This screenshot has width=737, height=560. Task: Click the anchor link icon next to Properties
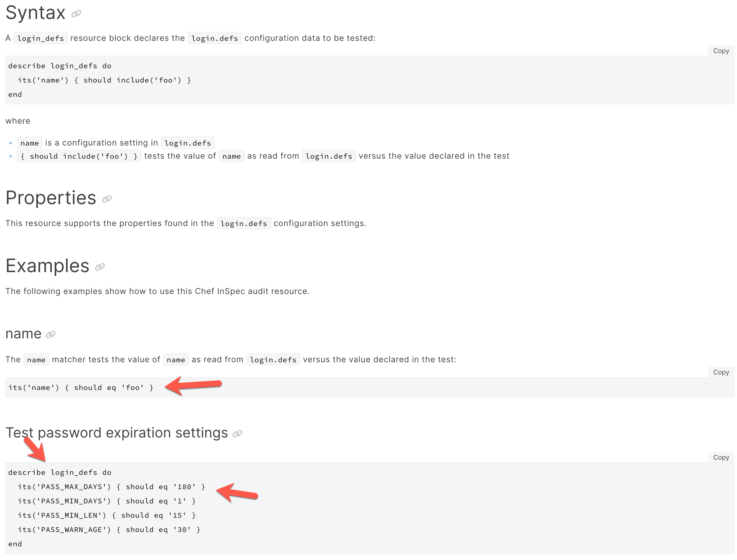click(x=107, y=199)
